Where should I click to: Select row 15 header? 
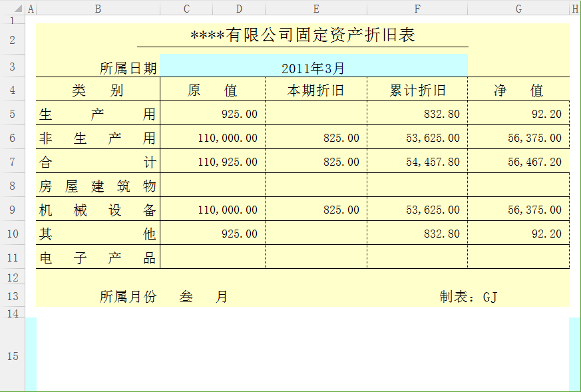click(13, 356)
